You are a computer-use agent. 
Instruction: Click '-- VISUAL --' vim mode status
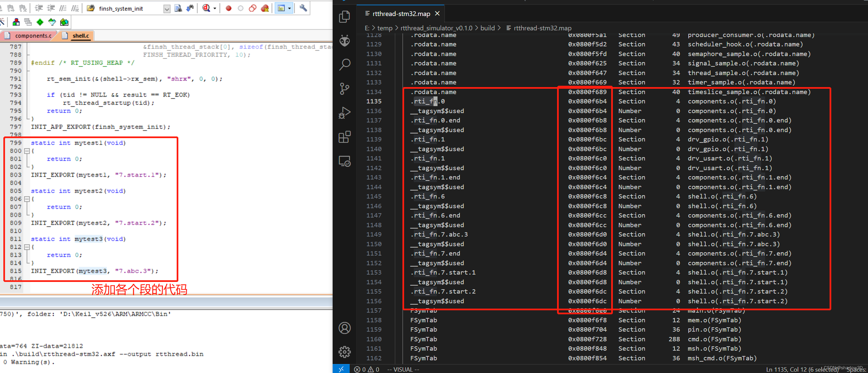coord(403,369)
